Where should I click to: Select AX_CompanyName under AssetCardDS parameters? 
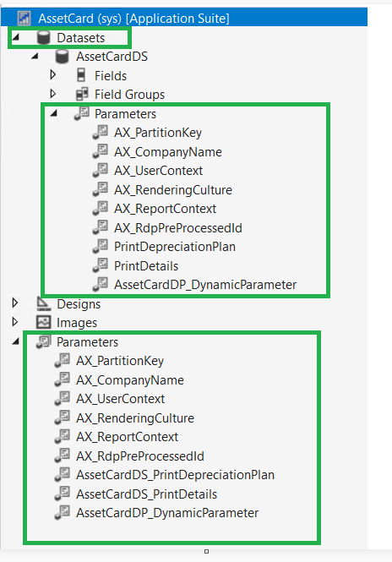(x=167, y=152)
